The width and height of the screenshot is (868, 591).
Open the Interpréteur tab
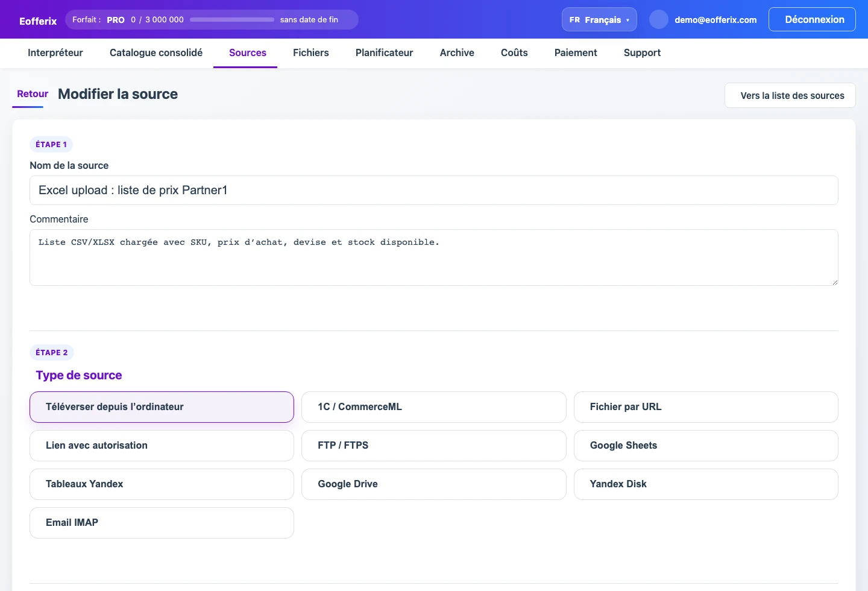55,52
